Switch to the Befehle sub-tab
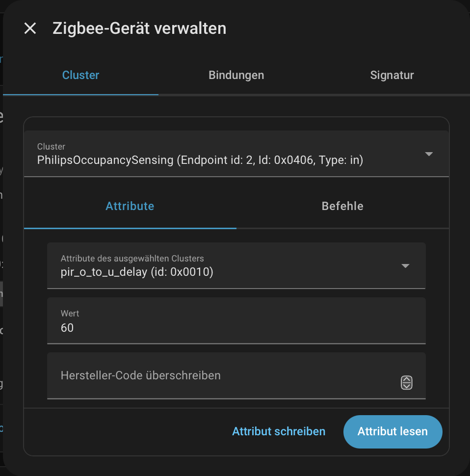The height and width of the screenshot is (476, 470). [x=342, y=206]
